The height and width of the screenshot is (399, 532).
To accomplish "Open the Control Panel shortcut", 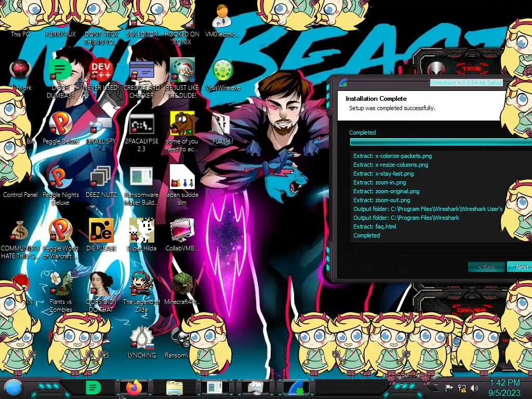I will 20,194.
